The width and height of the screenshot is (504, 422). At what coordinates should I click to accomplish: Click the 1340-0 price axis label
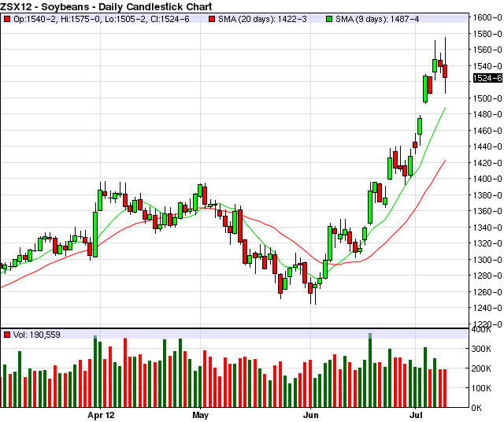click(x=487, y=228)
